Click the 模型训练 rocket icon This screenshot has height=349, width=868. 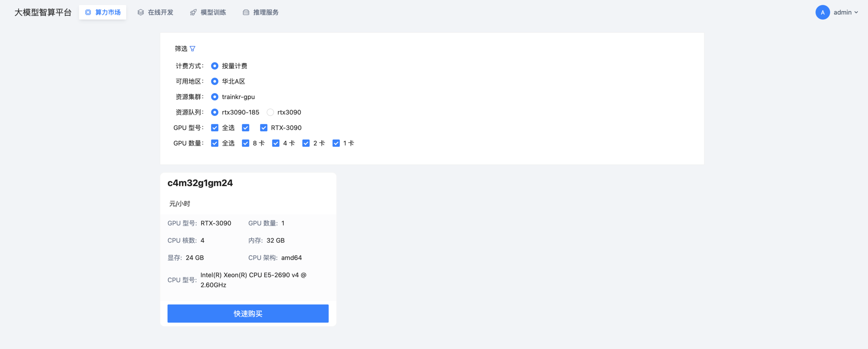tap(193, 12)
